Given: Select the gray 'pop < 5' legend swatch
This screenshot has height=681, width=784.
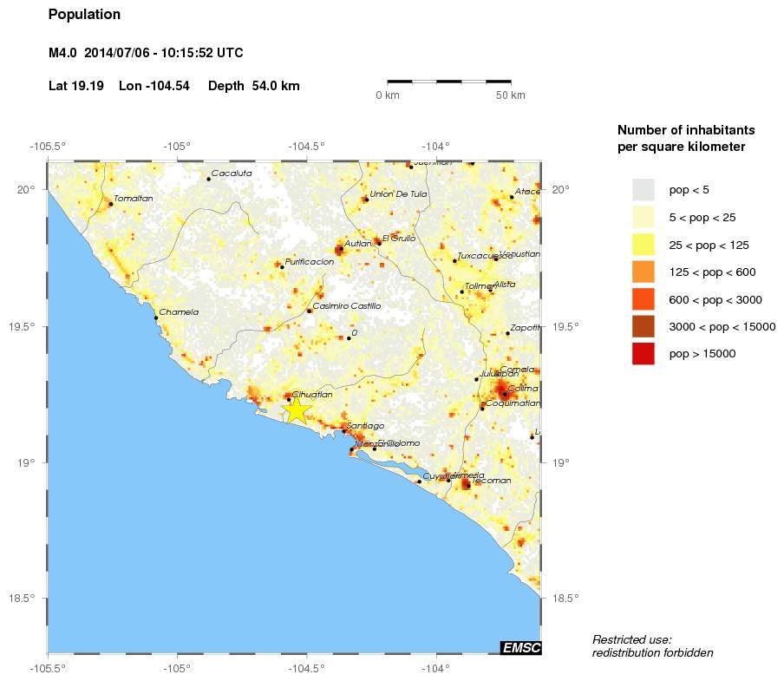Looking at the screenshot, I should [x=643, y=190].
